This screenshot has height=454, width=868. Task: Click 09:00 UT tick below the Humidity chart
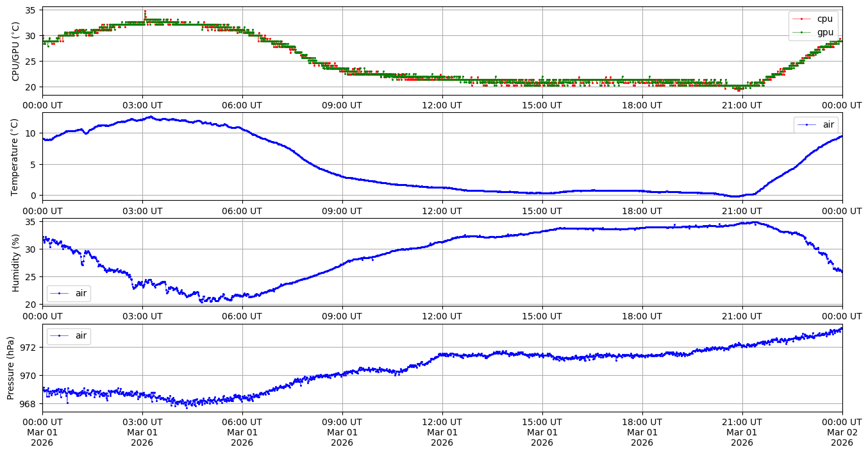(342, 316)
